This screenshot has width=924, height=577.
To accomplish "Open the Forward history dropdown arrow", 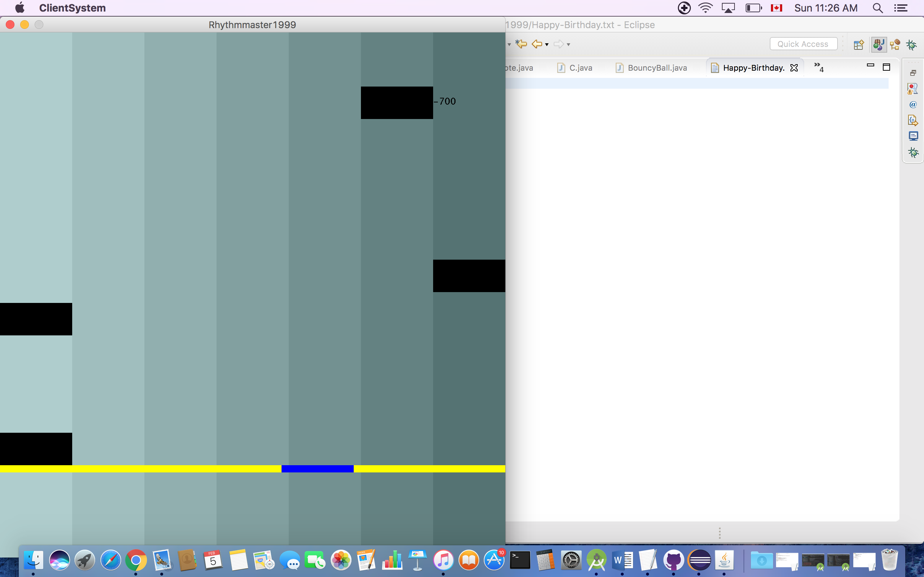I will click(x=568, y=45).
